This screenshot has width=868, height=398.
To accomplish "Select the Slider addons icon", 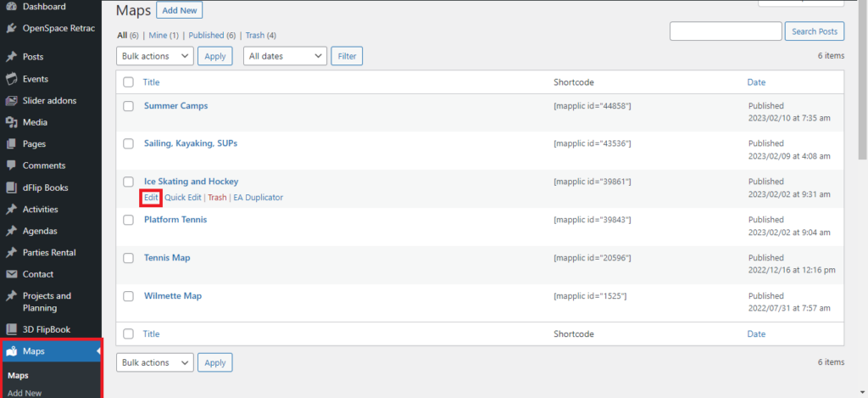I will pyautogui.click(x=11, y=100).
